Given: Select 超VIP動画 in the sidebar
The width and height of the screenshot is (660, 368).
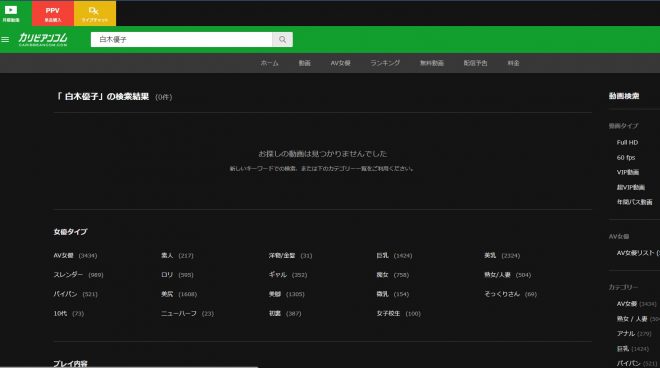Looking at the screenshot, I should (631, 187).
